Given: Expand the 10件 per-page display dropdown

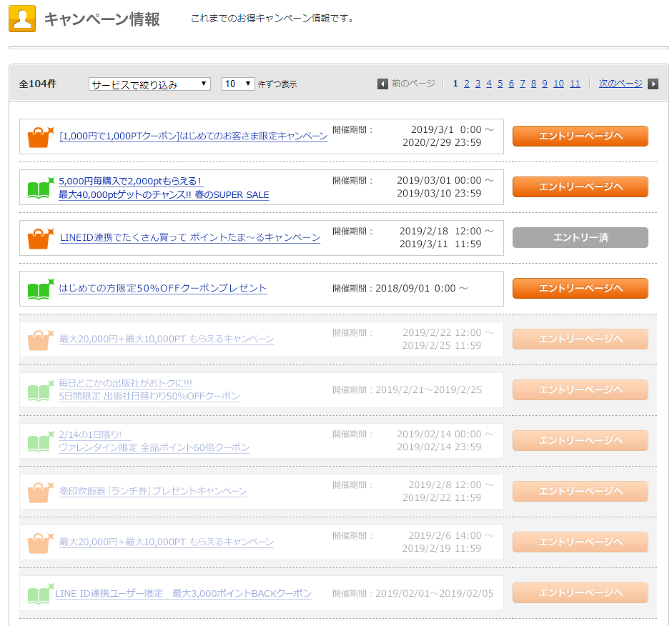Looking at the screenshot, I should [238, 84].
